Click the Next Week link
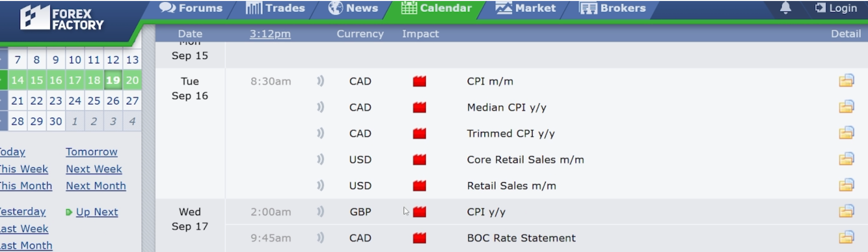Screen dimensions: 868x252 pos(94,169)
